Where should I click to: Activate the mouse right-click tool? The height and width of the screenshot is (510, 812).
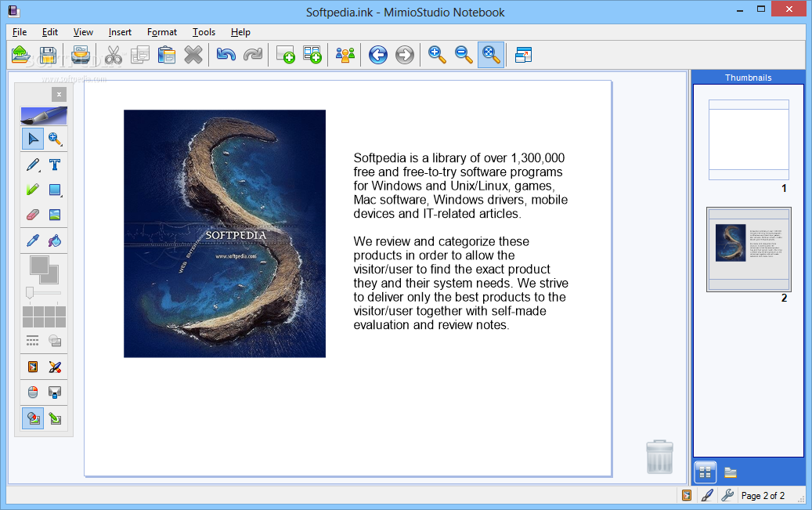33,392
